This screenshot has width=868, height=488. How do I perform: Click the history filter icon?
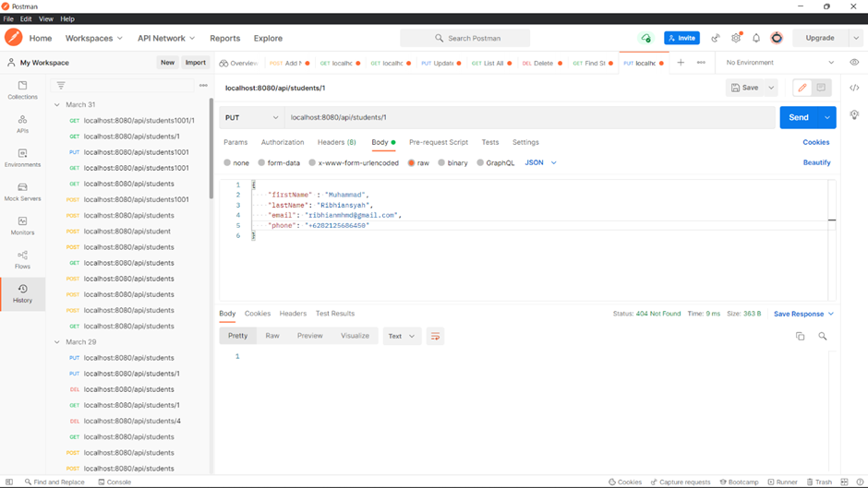61,85
